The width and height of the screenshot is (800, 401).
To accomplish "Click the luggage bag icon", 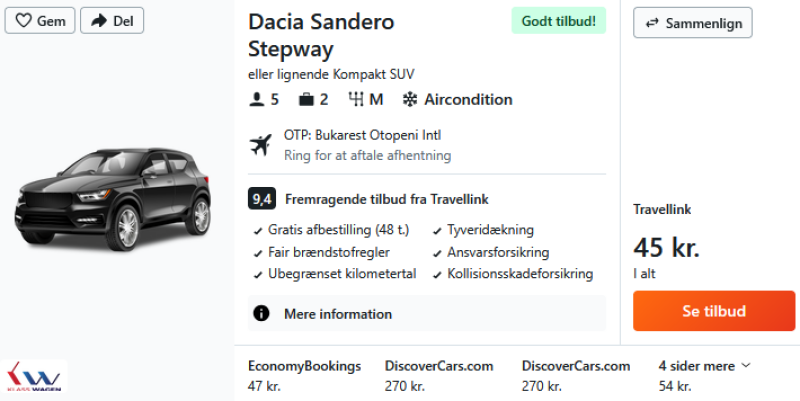I will (x=306, y=99).
